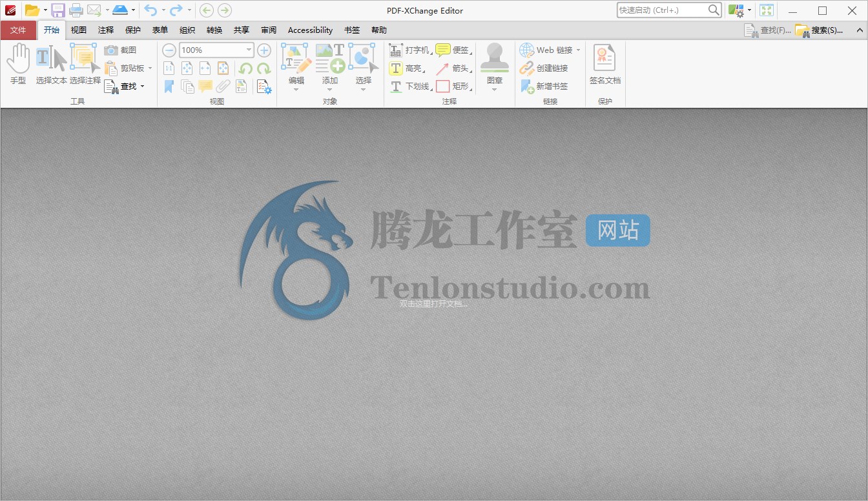Select the Typewriter (打字机) tool
The height and width of the screenshot is (501, 868).
(x=410, y=50)
